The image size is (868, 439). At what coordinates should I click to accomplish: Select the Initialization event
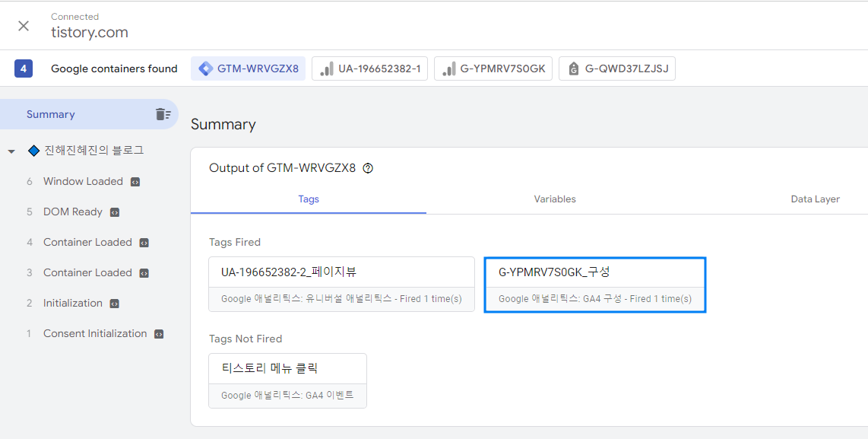pos(72,304)
